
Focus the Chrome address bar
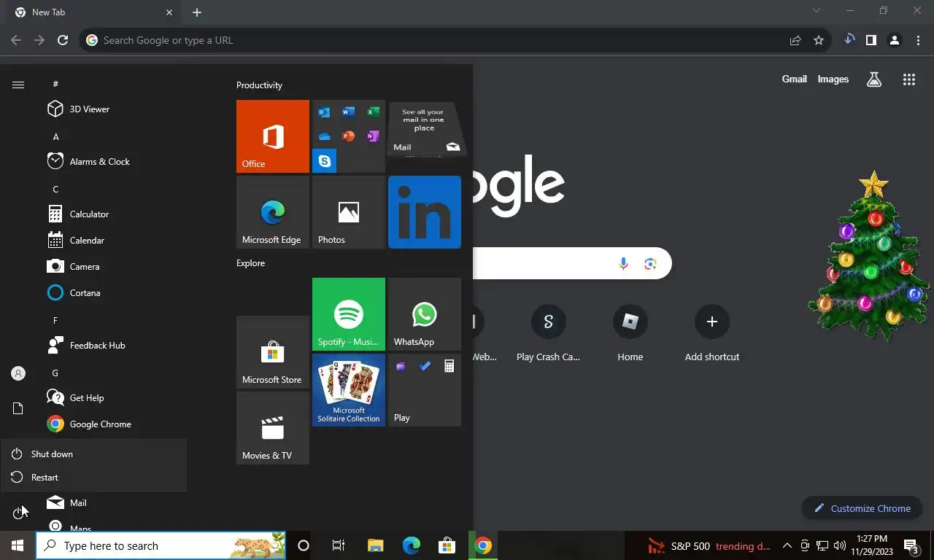438,40
